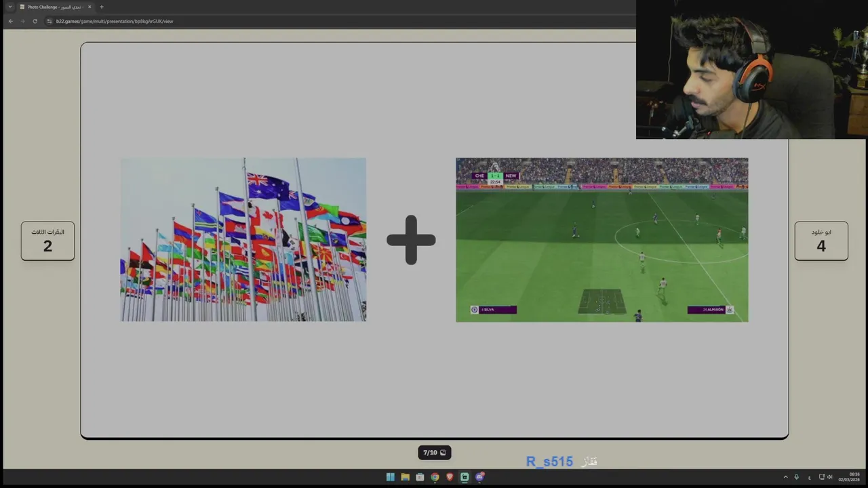Image resolution: width=868 pixels, height=488 pixels.
Task: Click the 7/10 slide counter button
Action: (435, 453)
